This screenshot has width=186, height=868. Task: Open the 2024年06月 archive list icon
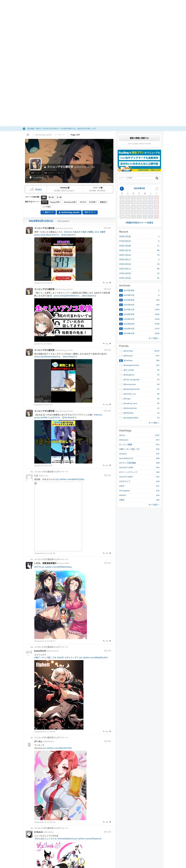(x=121, y=314)
